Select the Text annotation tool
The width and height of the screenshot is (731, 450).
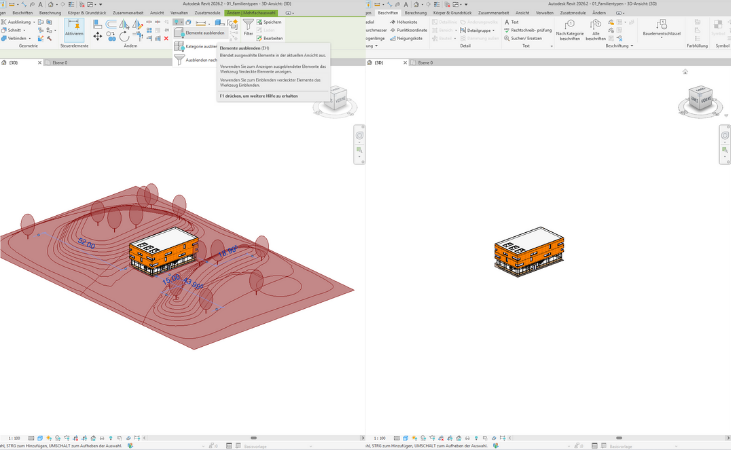(x=512, y=21)
